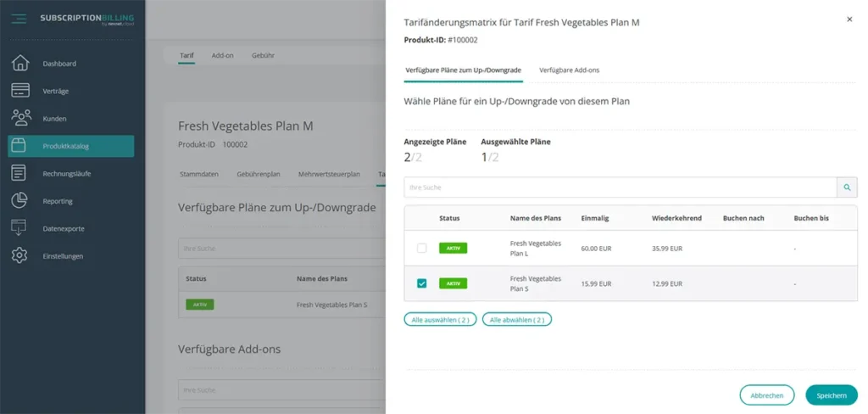Click Alle auswählen (2) button
Viewport: 868px width, 414px height.
point(440,320)
